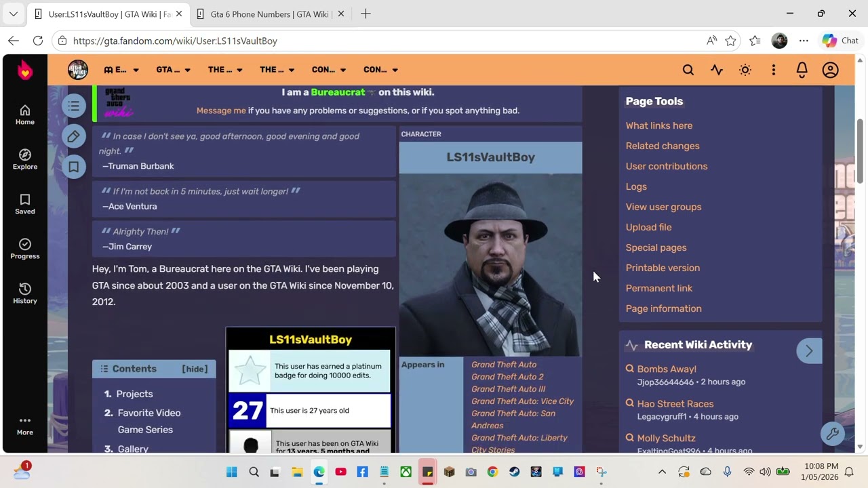Open the Copilot Chat button
Screen dimensions: 868x488
840,41
